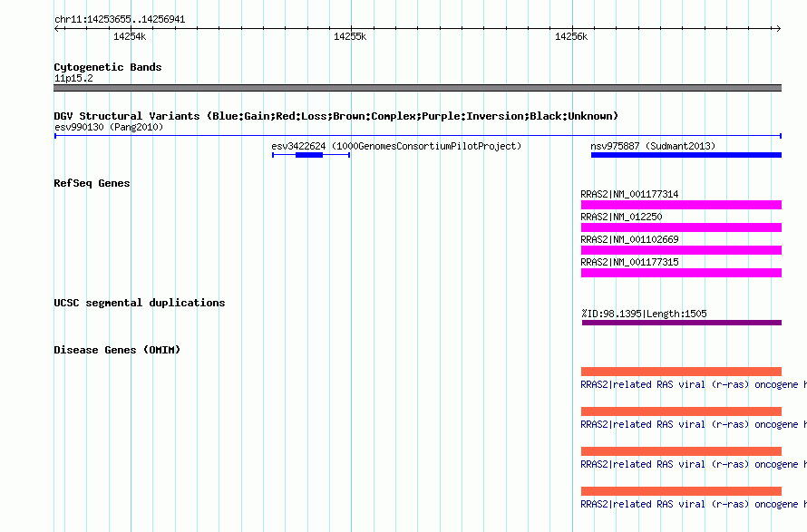Open the fourth RRAS2 related RAS viral link

click(694, 504)
